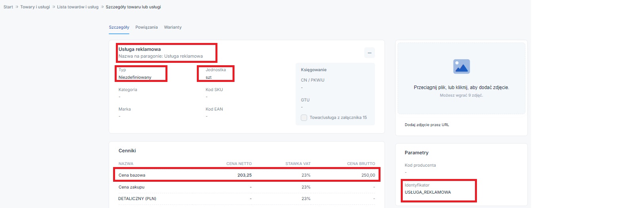The image size is (644, 208).
Task: Click Dodaj zdjęcie przez URL link
Action: (x=427, y=125)
